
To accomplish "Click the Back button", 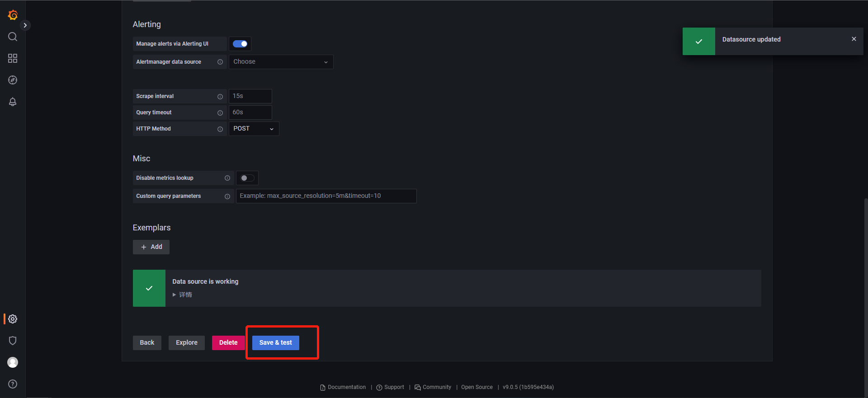I will point(147,343).
